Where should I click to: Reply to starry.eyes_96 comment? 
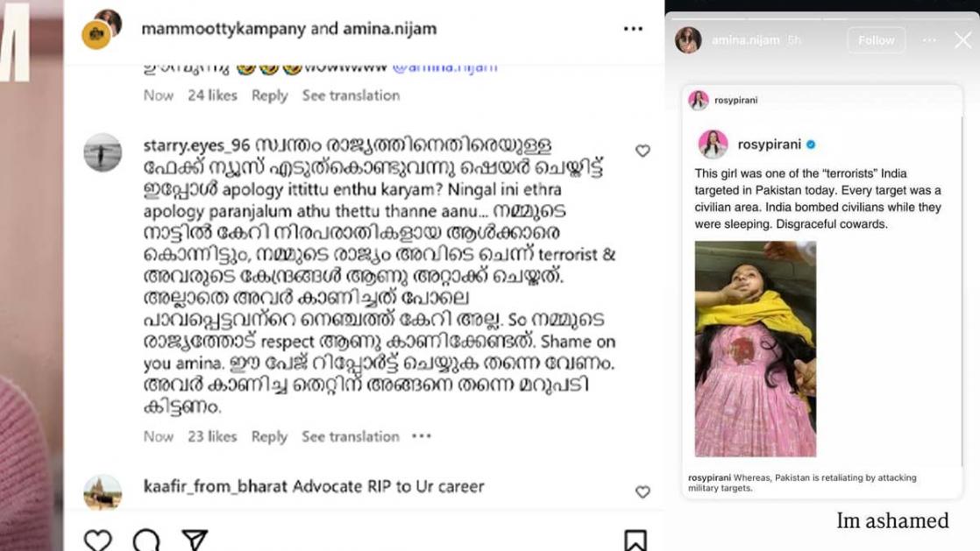(269, 436)
